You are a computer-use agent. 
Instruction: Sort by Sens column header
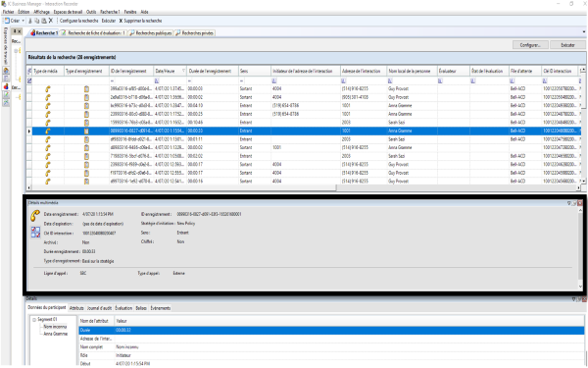coord(254,71)
